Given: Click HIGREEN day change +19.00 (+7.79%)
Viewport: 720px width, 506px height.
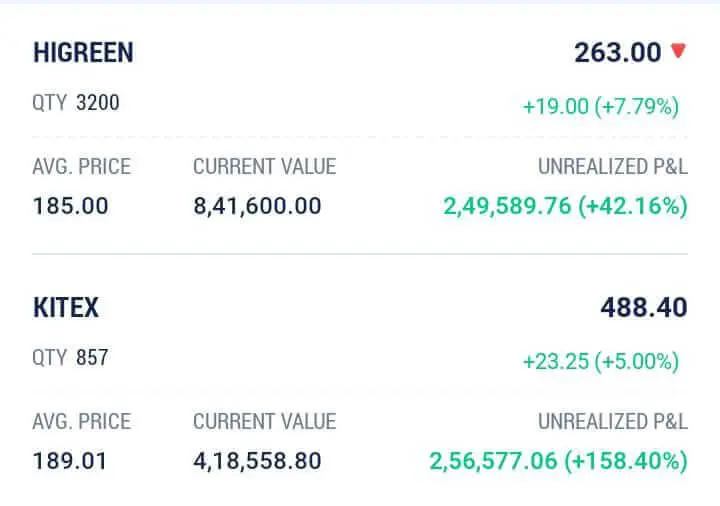Looking at the screenshot, I should 600,107.
